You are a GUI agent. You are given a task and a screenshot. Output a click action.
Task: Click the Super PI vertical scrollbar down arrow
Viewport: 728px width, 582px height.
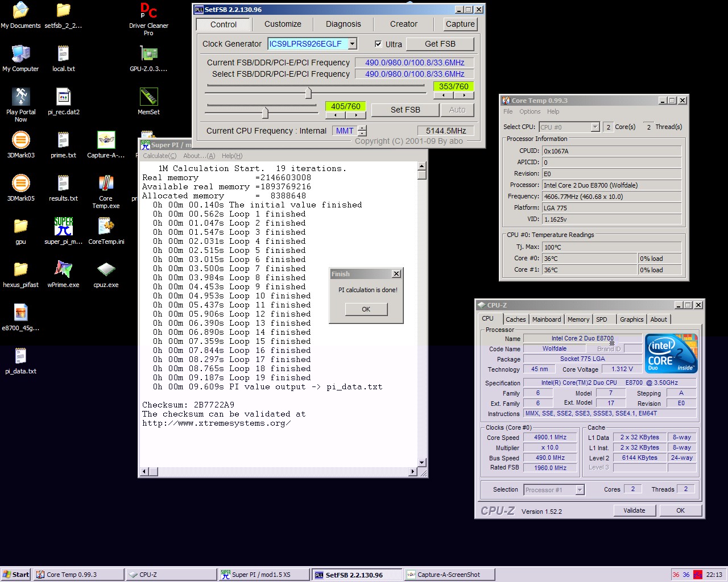[422, 463]
